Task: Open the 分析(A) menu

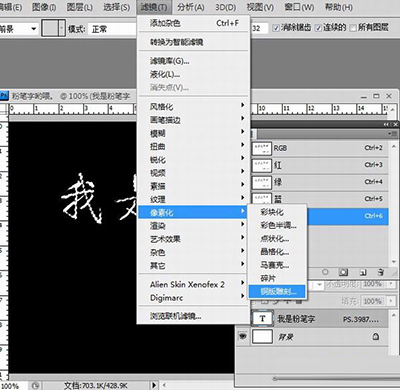Action: [191, 7]
